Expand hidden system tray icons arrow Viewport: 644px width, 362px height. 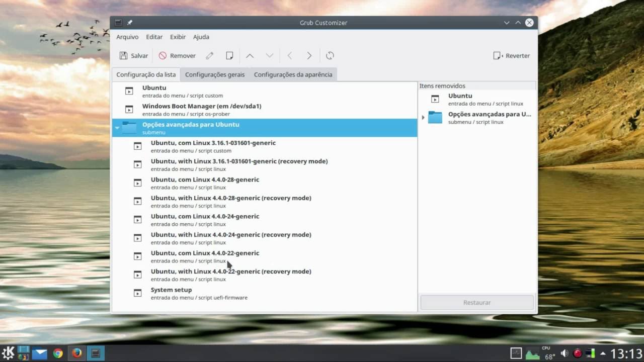[603, 353]
